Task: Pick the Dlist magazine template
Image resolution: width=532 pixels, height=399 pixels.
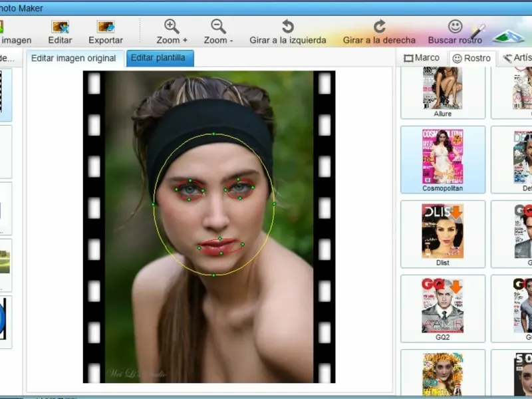Action: tap(442, 231)
